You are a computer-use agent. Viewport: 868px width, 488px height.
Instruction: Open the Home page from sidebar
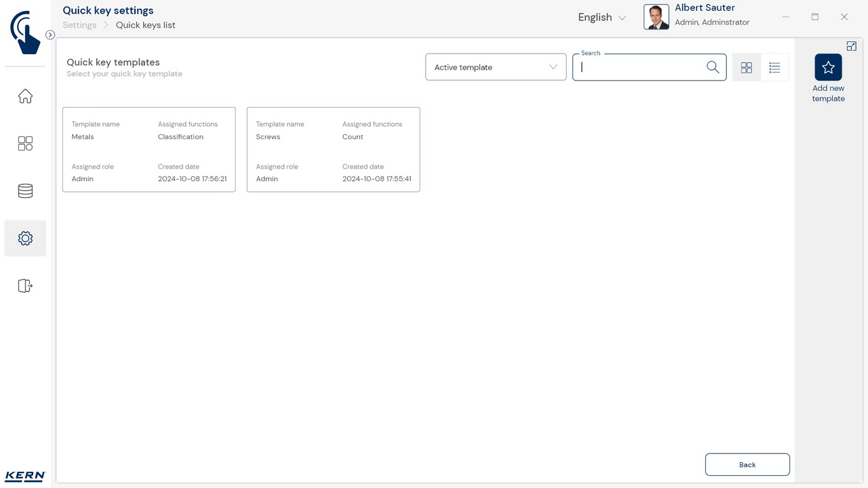click(x=25, y=96)
